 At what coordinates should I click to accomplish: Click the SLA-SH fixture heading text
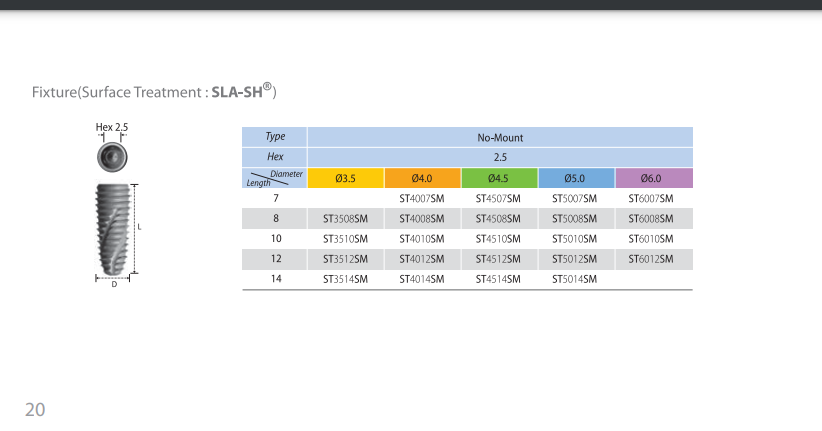[154, 91]
